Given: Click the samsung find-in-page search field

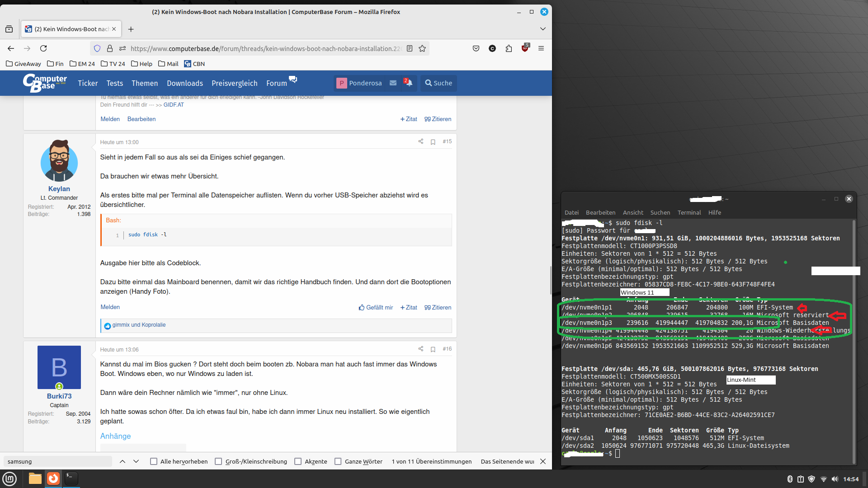Looking at the screenshot, I should [57, 461].
